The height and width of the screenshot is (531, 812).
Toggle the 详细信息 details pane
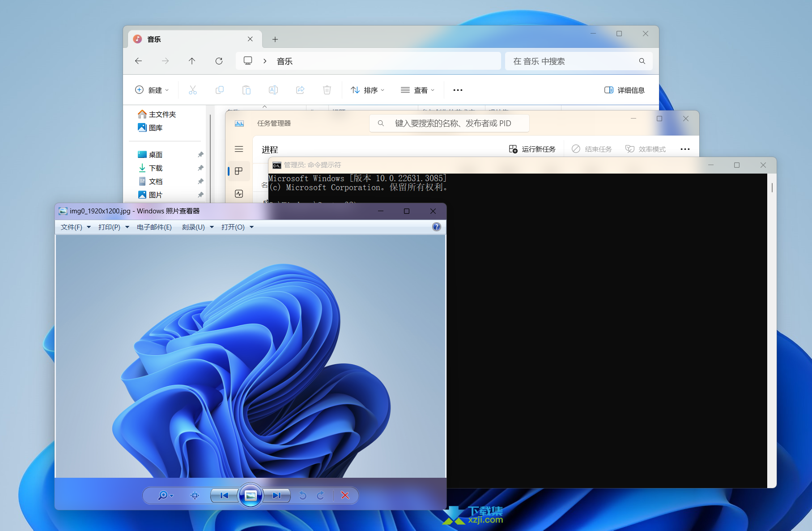click(624, 90)
